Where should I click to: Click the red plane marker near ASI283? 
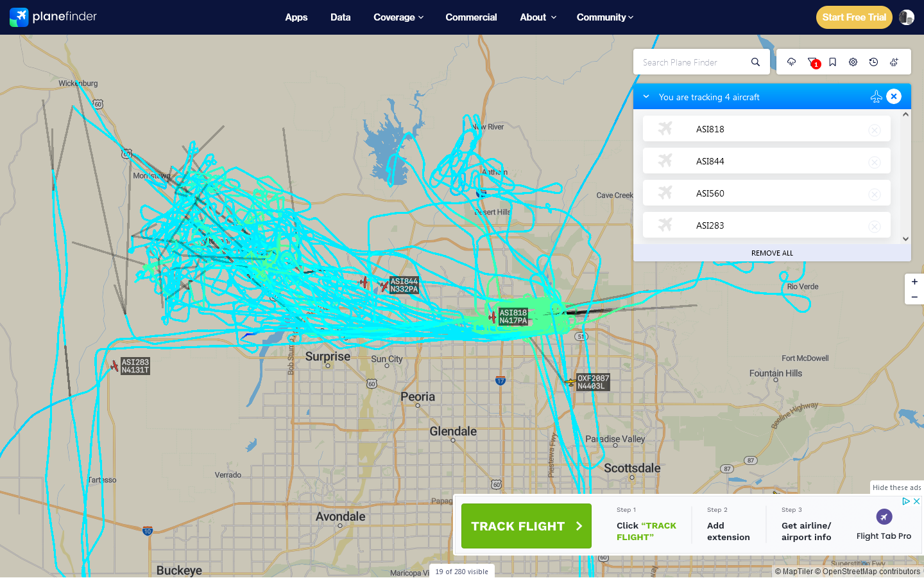[114, 366]
